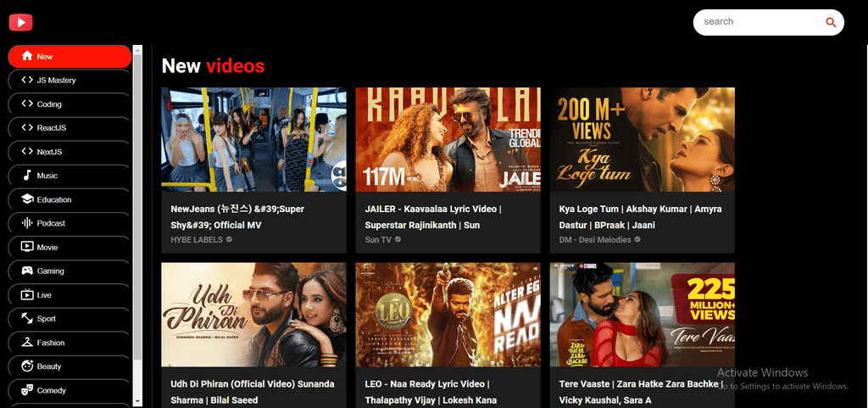Open the JS Mastery category

70,81
